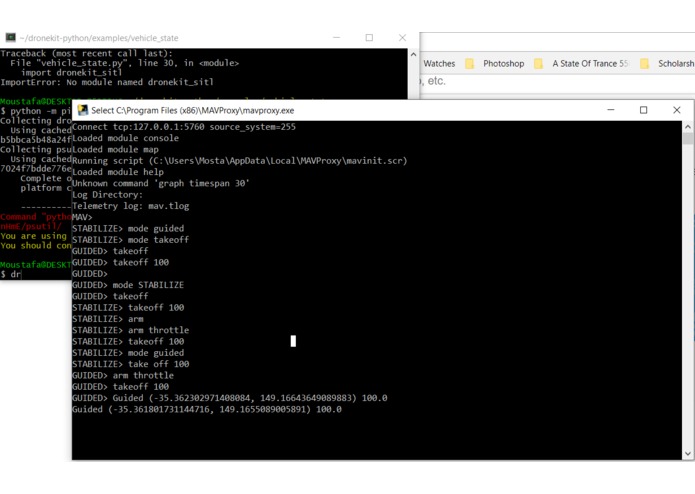
Task: Minimize the mavproxy.exe window
Action: 610,110
